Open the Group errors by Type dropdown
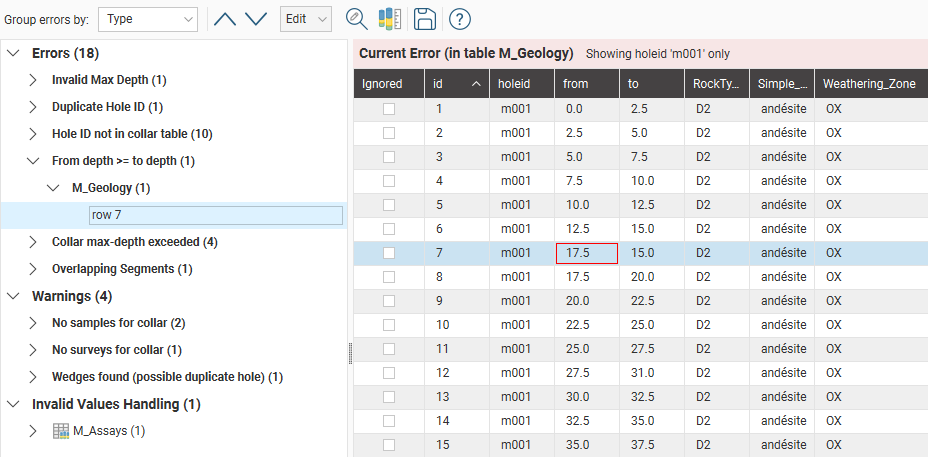The width and height of the screenshot is (928, 457). (x=148, y=19)
